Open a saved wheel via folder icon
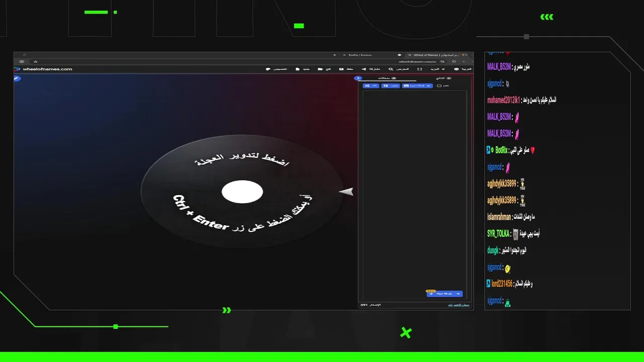The width and height of the screenshot is (644, 362). [324, 69]
